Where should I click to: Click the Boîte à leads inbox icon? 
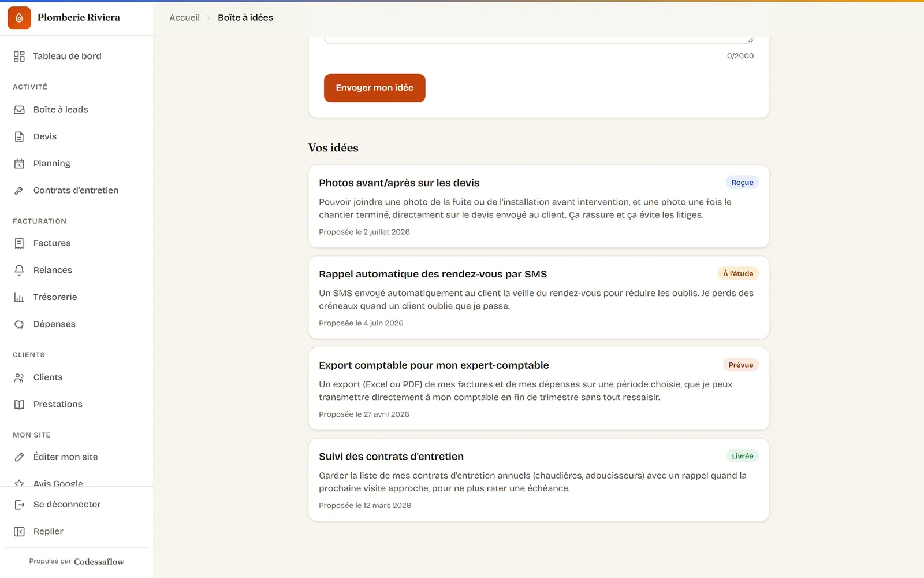pyautogui.click(x=19, y=110)
